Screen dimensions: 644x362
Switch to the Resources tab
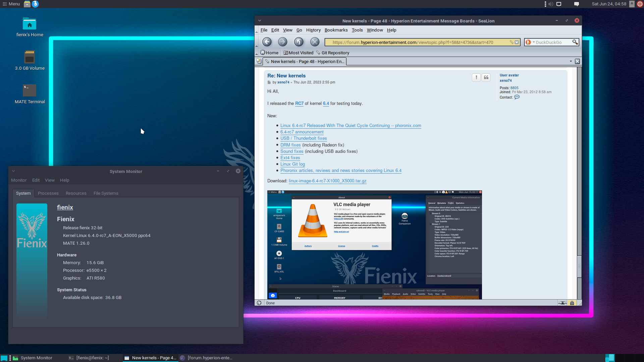click(x=76, y=193)
